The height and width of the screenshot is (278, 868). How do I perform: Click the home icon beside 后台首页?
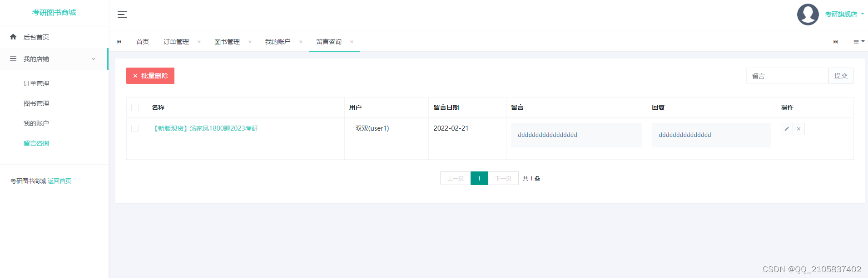tap(13, 37)
